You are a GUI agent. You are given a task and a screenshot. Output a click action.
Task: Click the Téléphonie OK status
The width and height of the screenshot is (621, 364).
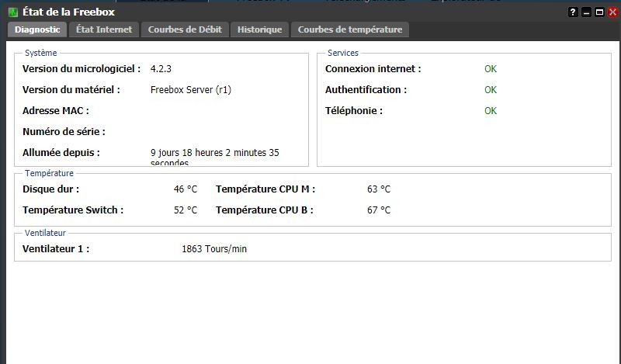[x=491, y=111]
